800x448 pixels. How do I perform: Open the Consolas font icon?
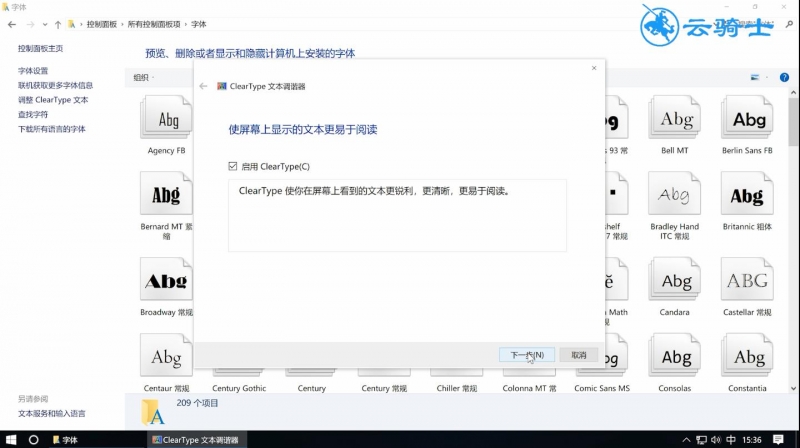[674, 355]
